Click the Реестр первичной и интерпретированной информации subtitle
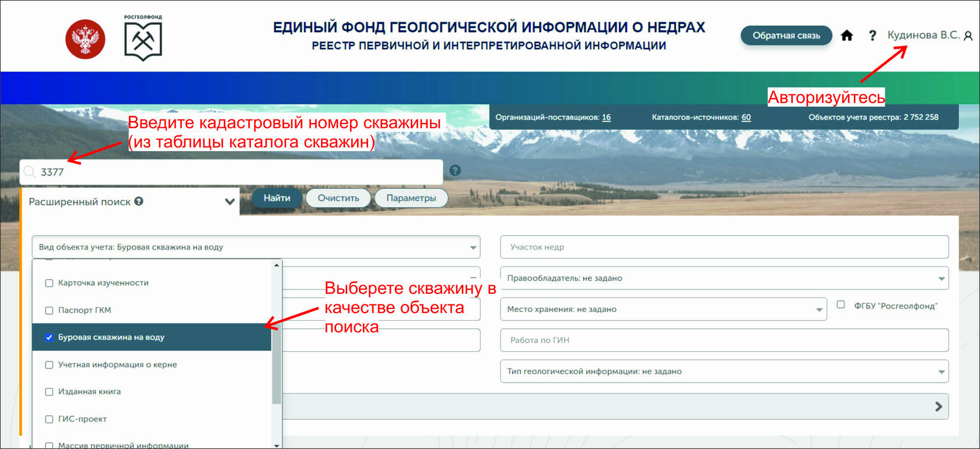The height and width of the screenshot is (449, 980). 489,45
